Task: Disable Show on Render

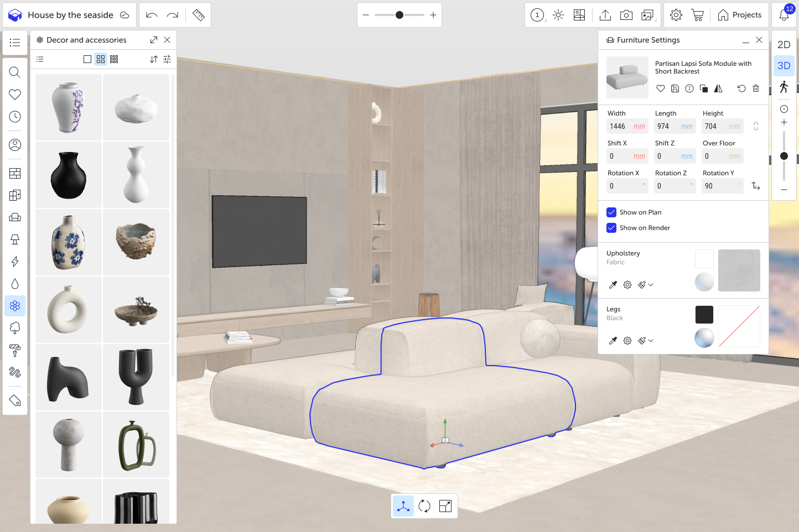Action: point(611,228)
